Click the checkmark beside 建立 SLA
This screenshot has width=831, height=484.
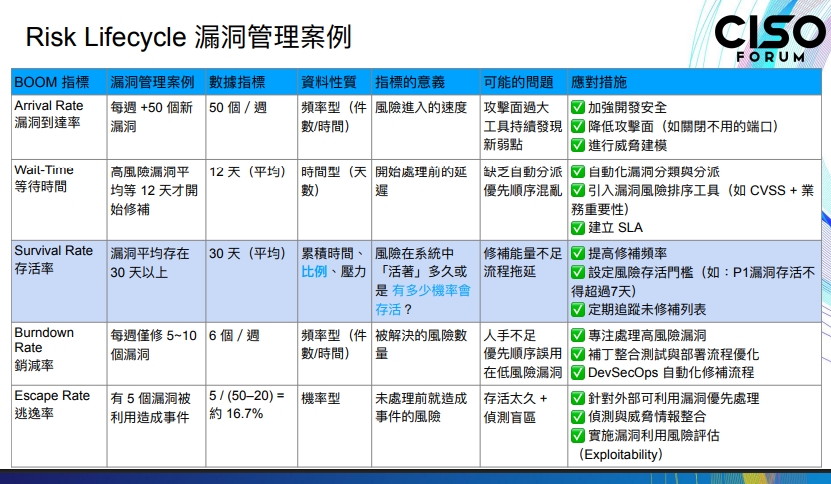[578, 227]
